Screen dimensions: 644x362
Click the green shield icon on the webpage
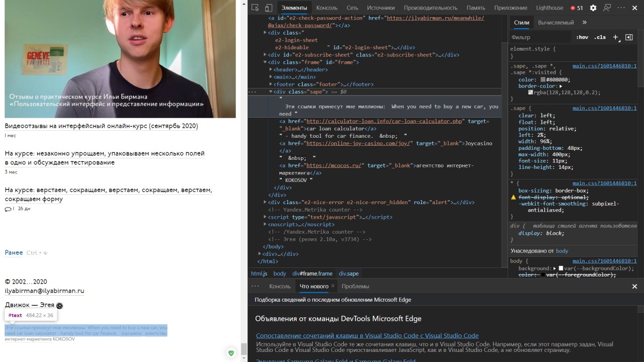point(231,353)
